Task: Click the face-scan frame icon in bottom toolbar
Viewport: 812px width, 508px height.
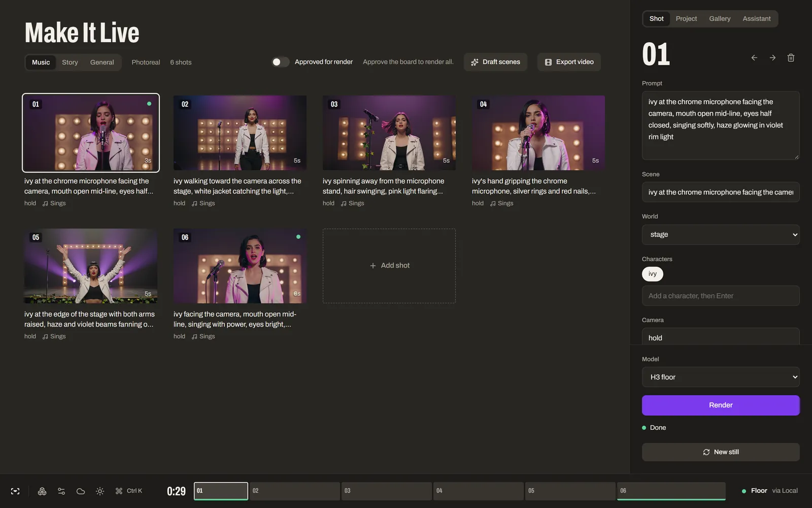Action: (15, 491)
